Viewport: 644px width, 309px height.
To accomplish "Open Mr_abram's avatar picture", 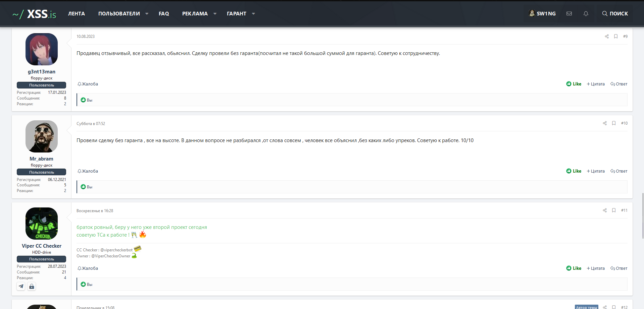I will point(42,136).
